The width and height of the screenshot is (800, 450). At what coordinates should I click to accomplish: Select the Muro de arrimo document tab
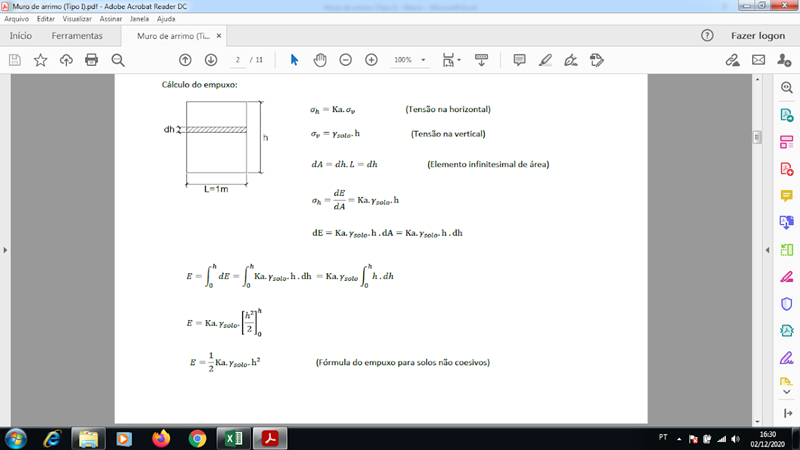pos(173,36)
